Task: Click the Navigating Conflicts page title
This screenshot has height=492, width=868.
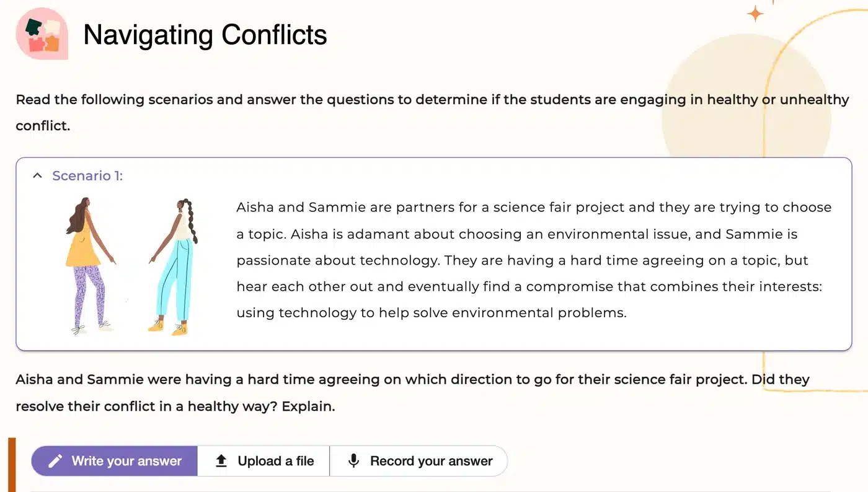Action: (x=205, y=35)
